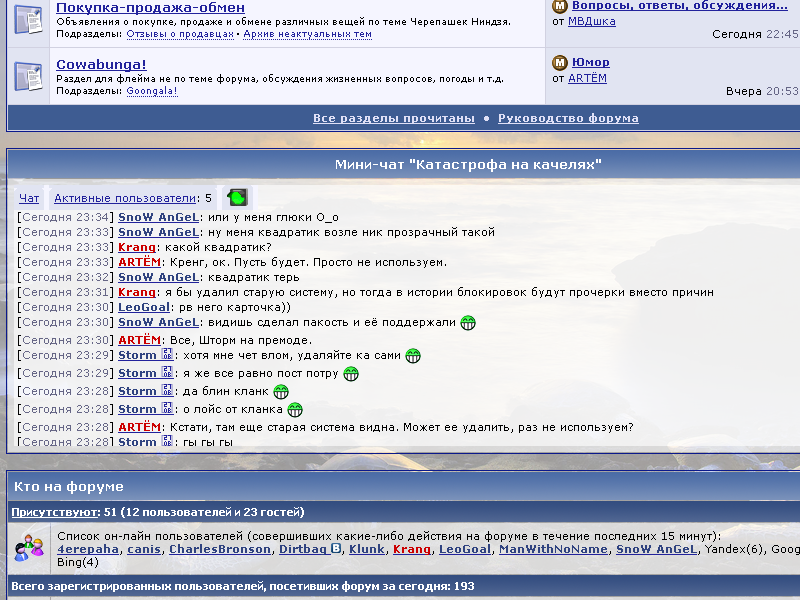Viewport: 800px width, 600px height.
Task: Open the Вопросы, ответы, обсуждения topic
Action: pyautogui.click(x=680, y=6)
